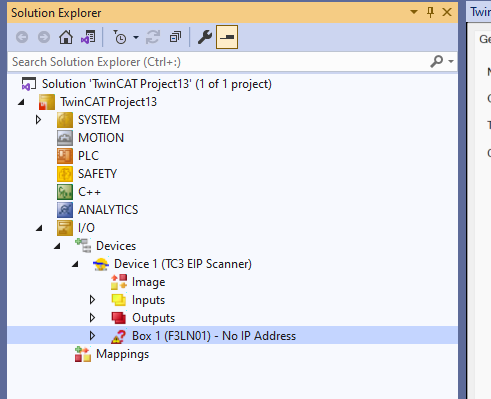
Task: Click the Box 1 warning question icon
Action: coord(119,336)
